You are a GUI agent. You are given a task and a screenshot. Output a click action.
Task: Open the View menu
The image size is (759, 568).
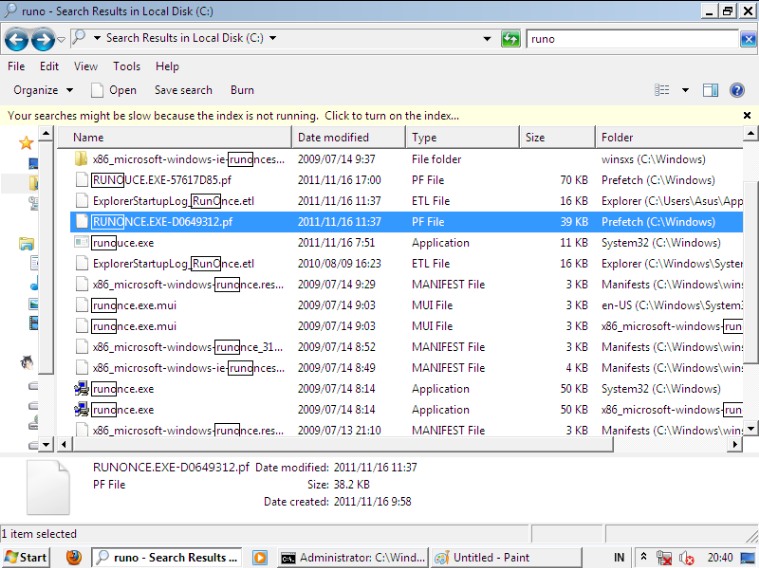(86, 66)
